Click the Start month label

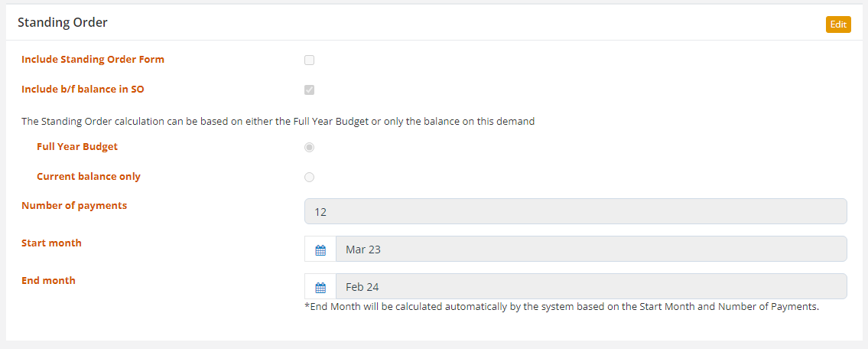click(x=51, y=243)
